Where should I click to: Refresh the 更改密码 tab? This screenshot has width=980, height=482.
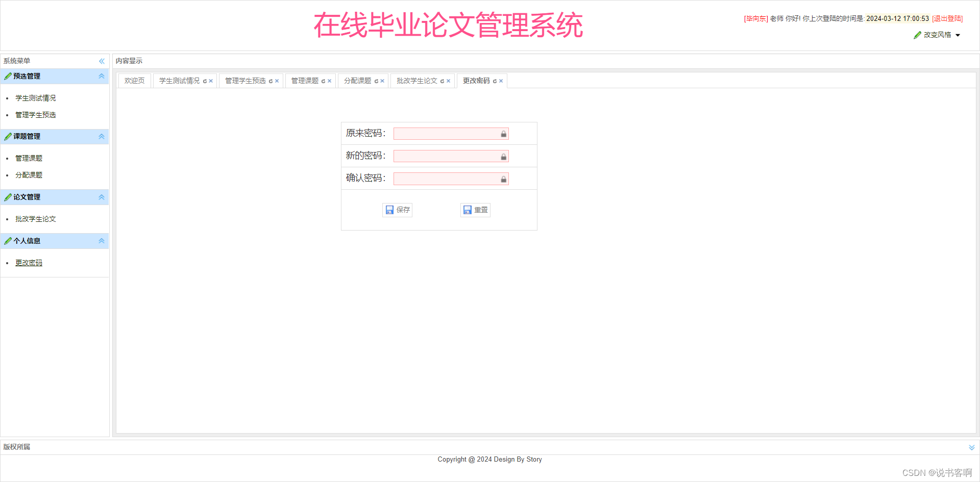pyautogui.click(x=495, y=81)
